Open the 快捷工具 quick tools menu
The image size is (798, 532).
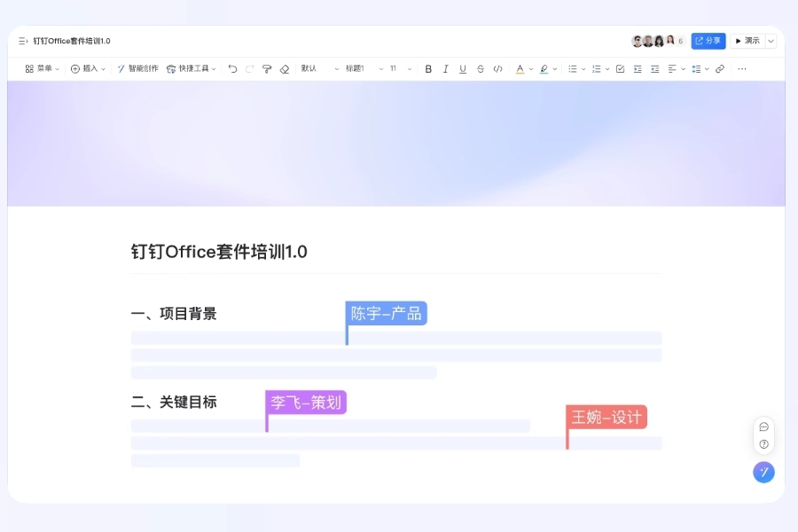(x=192, y=69)
